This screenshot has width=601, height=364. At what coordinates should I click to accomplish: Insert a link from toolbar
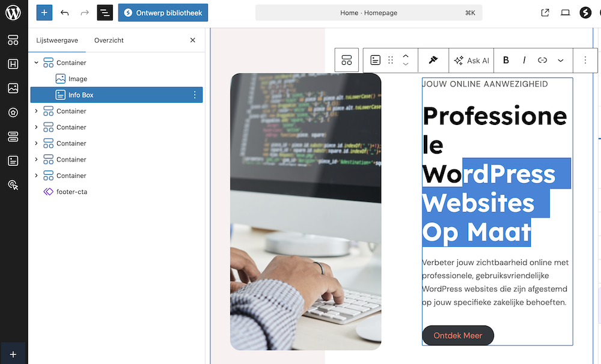542,60
